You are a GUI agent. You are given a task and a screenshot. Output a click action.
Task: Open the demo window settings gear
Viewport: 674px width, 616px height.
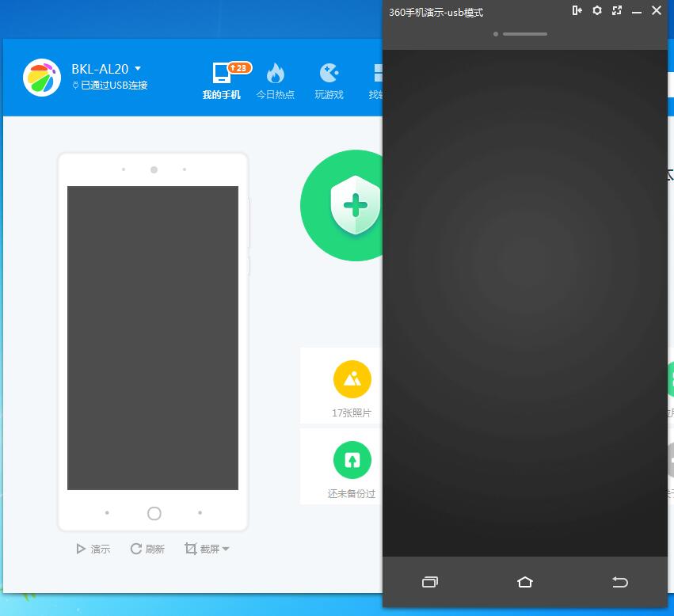click(x=597, y=10)
